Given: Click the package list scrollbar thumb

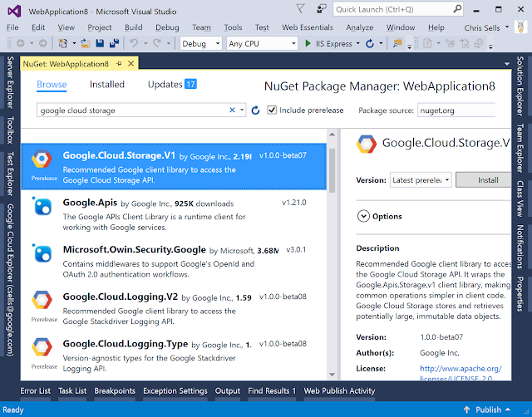Looking at the screenshot, I should 332,170.
